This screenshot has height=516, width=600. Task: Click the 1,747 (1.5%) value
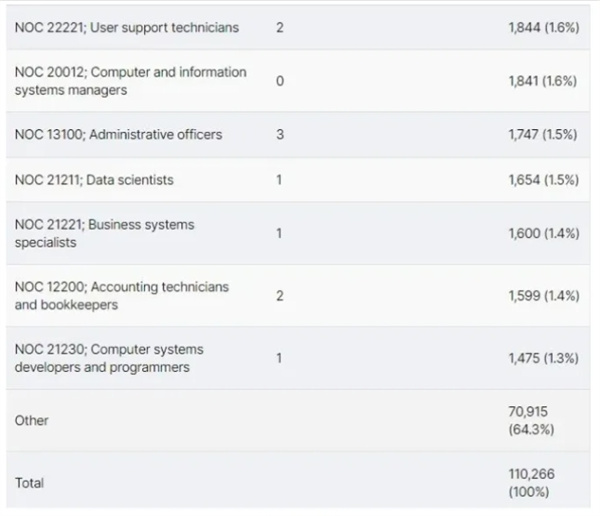(x=543, y=134)
